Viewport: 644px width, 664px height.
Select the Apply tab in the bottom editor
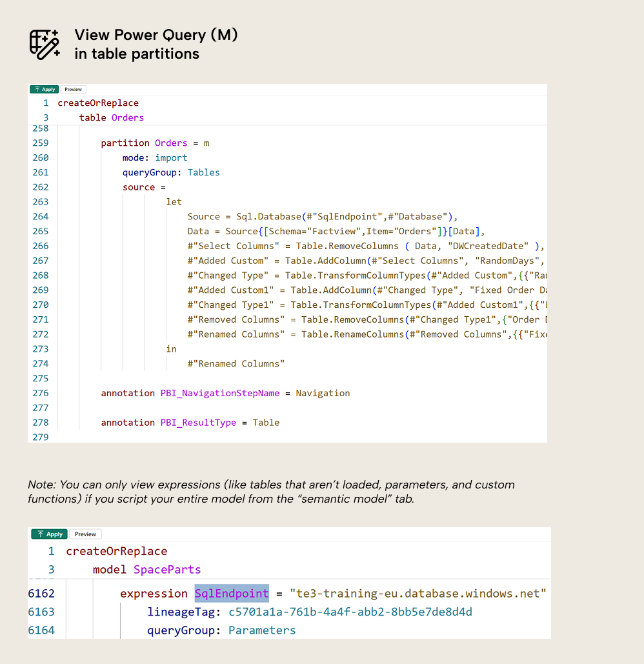(x=48, y=534)
